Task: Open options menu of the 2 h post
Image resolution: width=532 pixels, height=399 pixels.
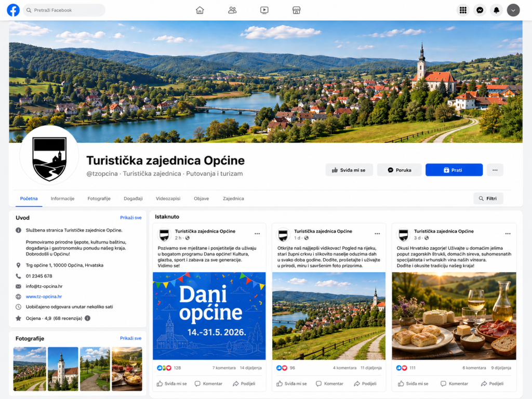Action: [257, 234]
